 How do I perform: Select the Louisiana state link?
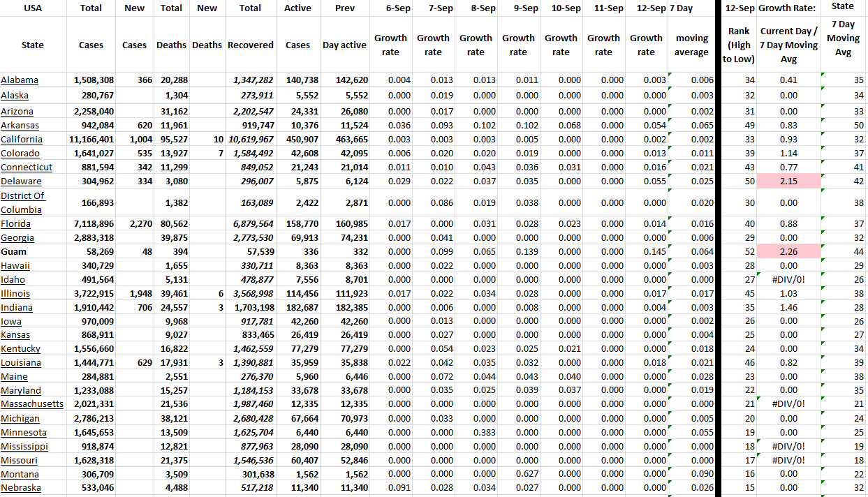tap(21, 363)
